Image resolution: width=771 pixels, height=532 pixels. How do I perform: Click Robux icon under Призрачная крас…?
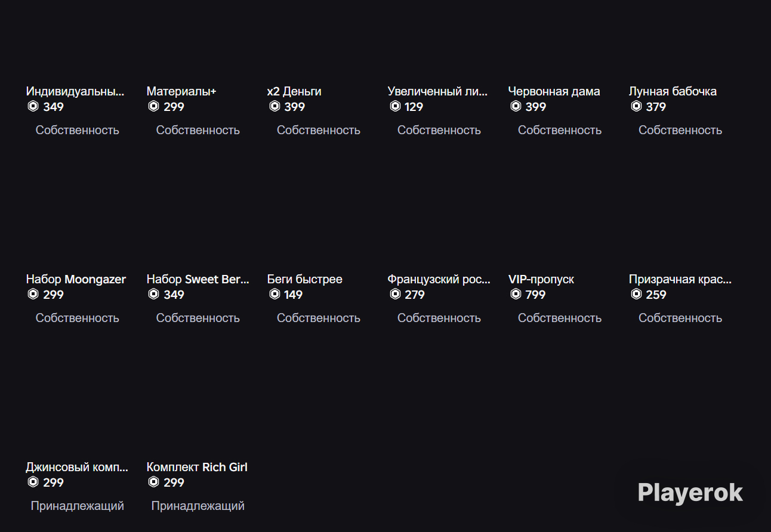(x=636, y=294)
